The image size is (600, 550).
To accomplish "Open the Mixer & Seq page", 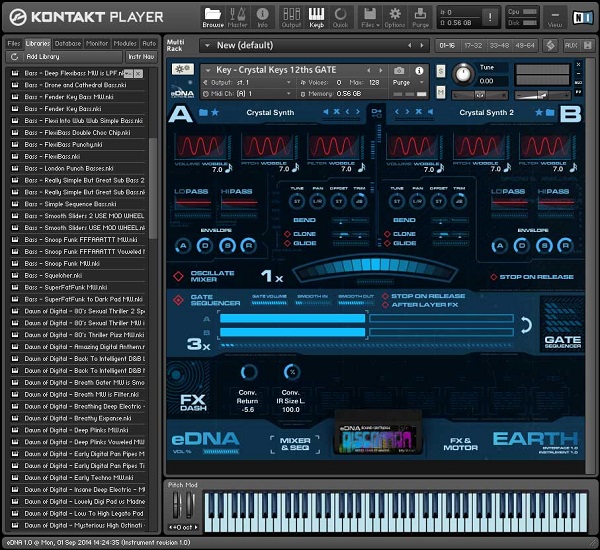I will tap(295, 444).
